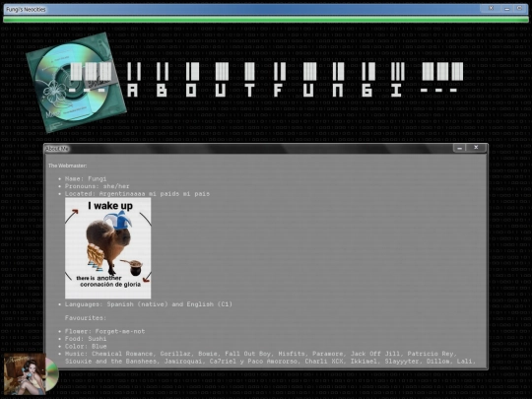Click the barcode graphic above the header

pos(267,71)
